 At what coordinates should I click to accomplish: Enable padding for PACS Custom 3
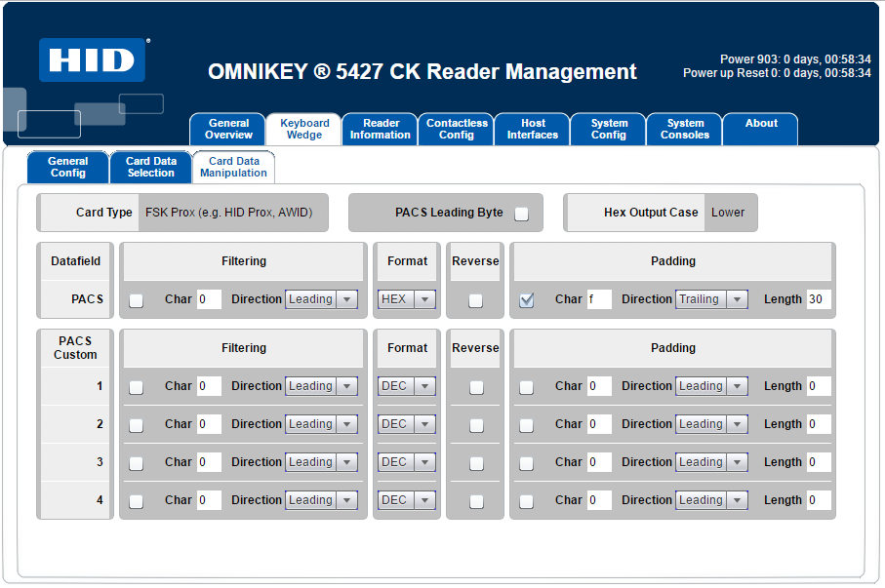(527, 463)
